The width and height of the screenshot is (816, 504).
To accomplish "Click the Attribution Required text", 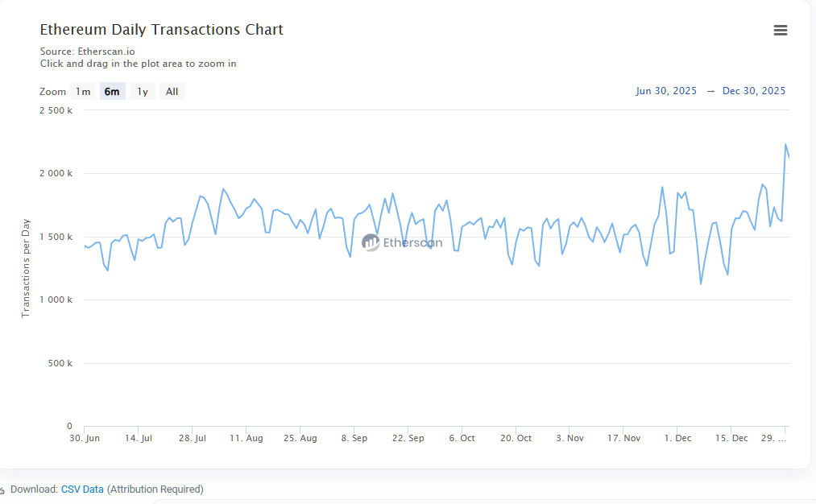I will 156,489.
